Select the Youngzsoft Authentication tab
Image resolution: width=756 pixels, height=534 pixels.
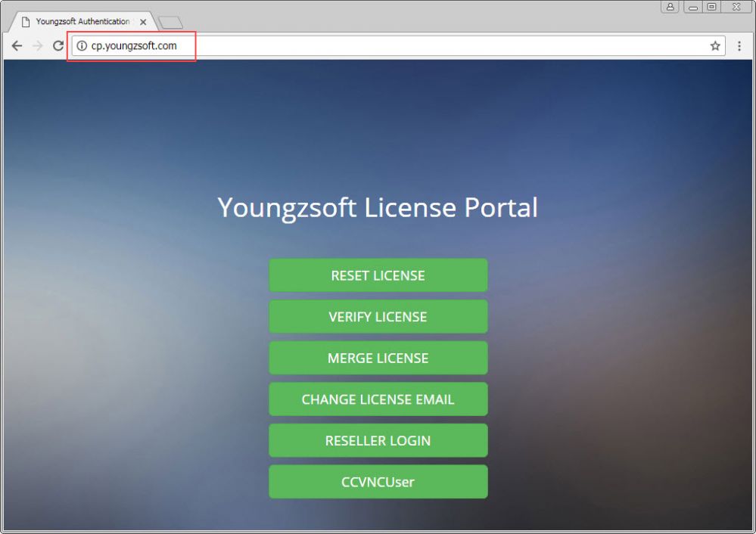tap(83, 22)
